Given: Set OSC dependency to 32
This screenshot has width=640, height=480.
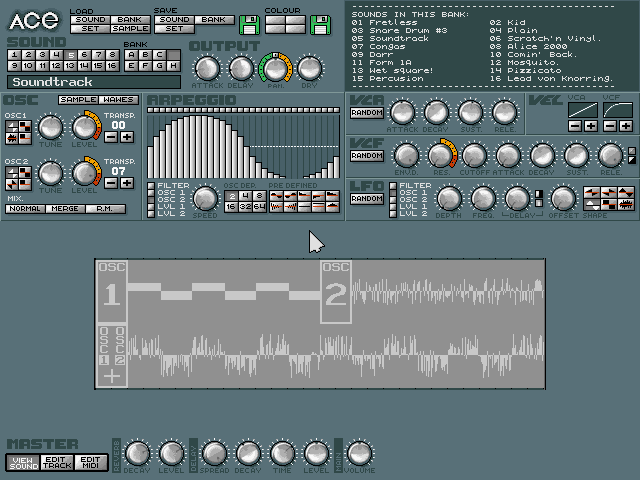Looking at the screenshot, I should pyautogui.click(x=245, y=206).
